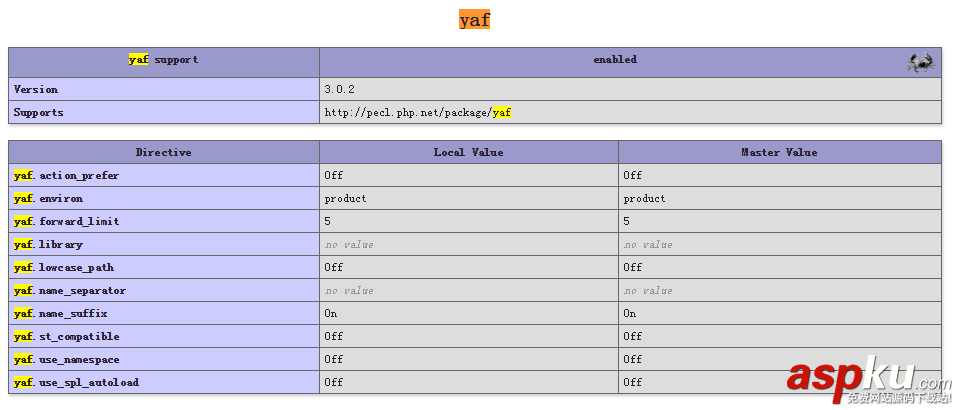
Task: Click the yaf support header cell
Action: tap(164, 60)
